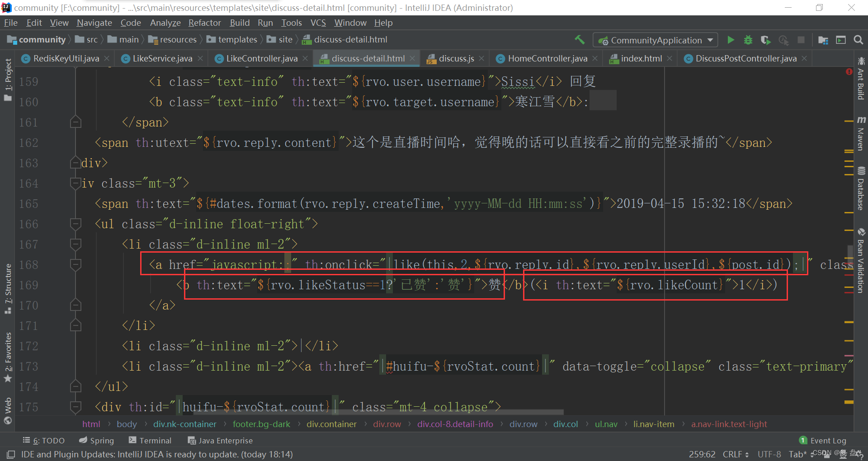Open the Java Enterprise tool window
The width and height of the screenshot is (868, 461).
click(220, 441)
